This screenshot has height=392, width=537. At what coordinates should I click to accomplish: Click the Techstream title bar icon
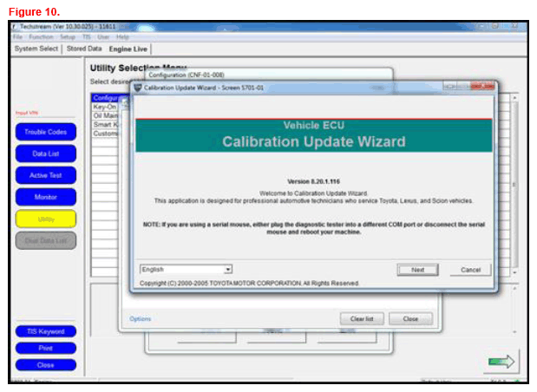click(x=15, y=26)
